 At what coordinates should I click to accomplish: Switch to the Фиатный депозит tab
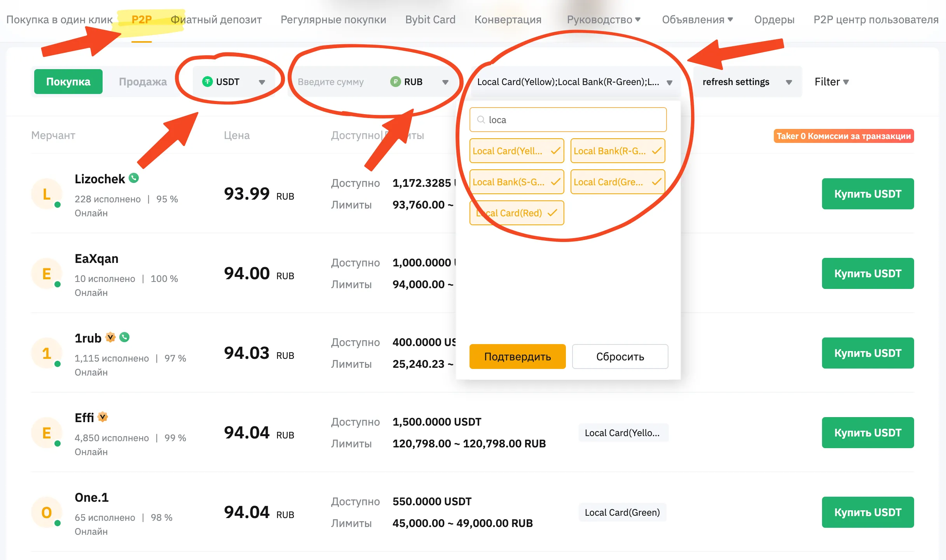point(216,19)
